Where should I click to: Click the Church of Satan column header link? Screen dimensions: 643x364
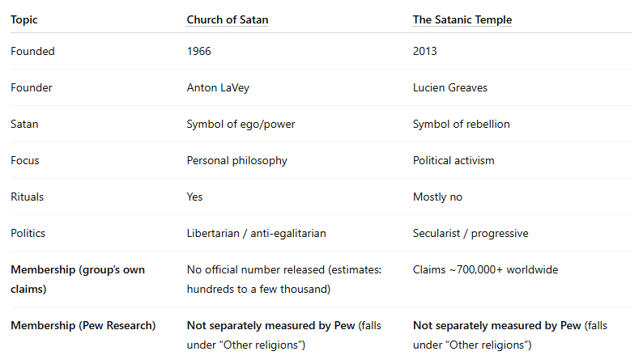(x=227, y=19)
